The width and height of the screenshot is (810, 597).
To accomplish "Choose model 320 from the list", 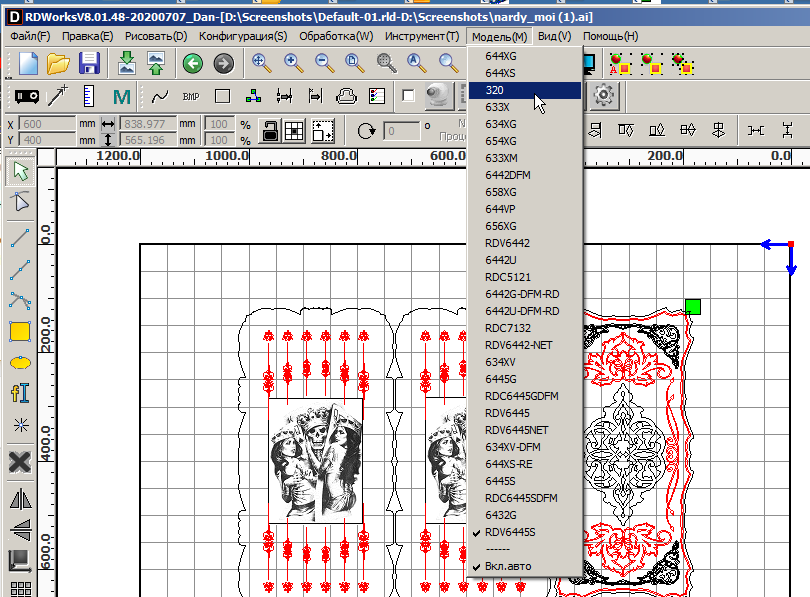I will coord(494,90).
